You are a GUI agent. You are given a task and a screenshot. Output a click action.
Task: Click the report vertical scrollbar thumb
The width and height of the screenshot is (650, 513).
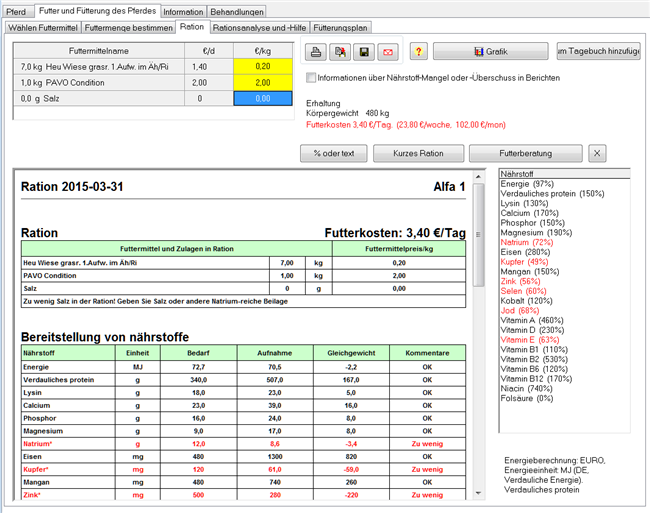coord(478,235)
